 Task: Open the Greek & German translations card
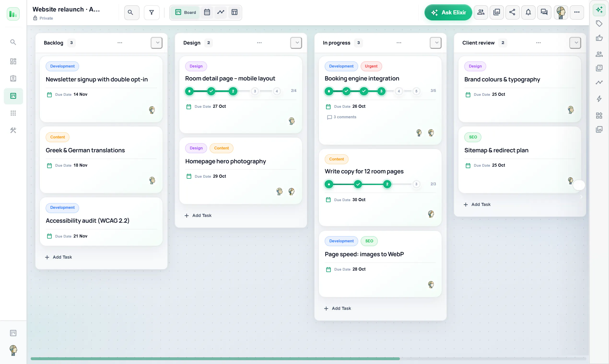(x=101, y=160)
